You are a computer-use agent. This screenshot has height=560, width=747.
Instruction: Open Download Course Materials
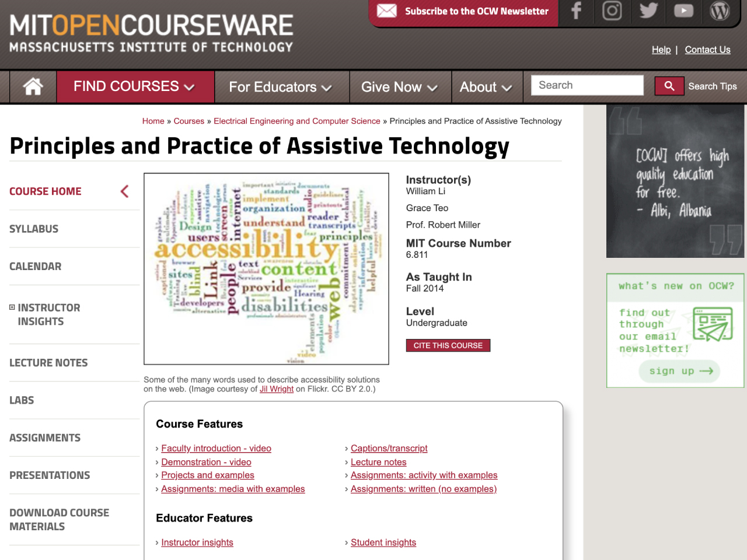click(59, 519)
